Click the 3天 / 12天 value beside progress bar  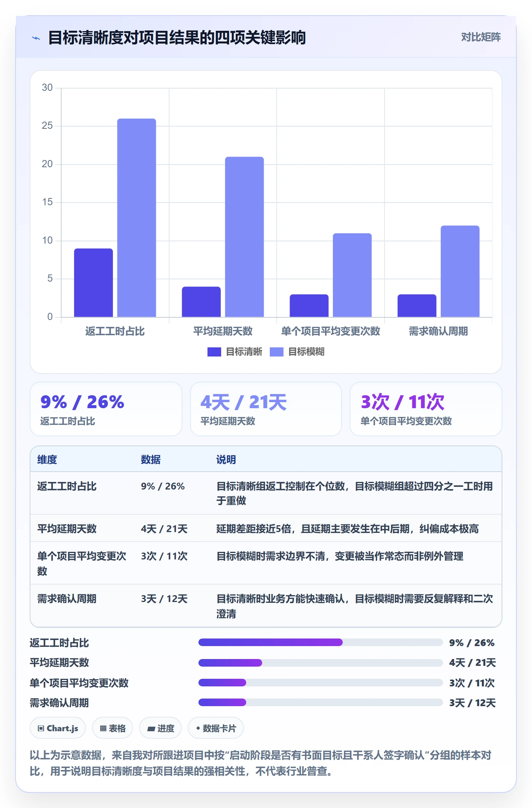tap(472, 703)
